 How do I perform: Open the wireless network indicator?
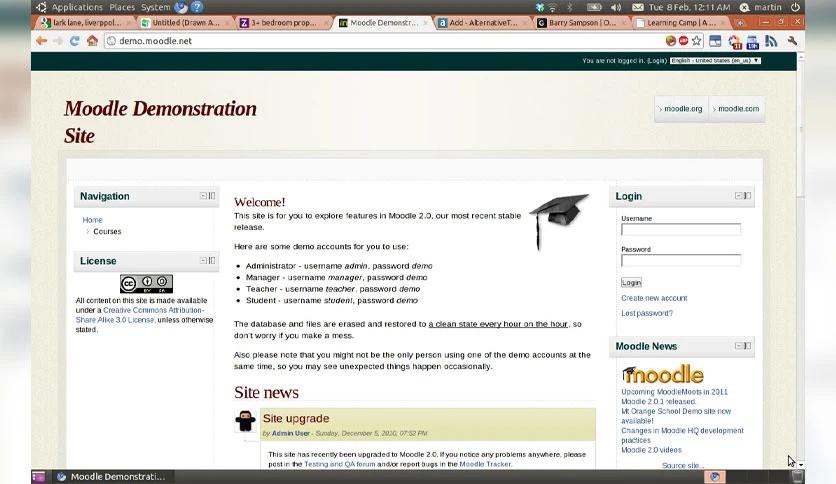(552, 7)
